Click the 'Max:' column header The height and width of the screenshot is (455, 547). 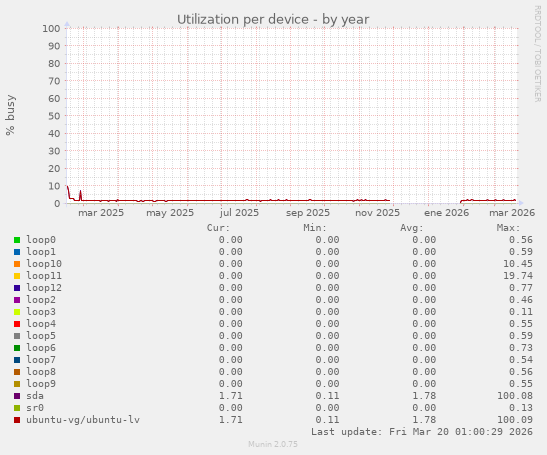[508, 228]
